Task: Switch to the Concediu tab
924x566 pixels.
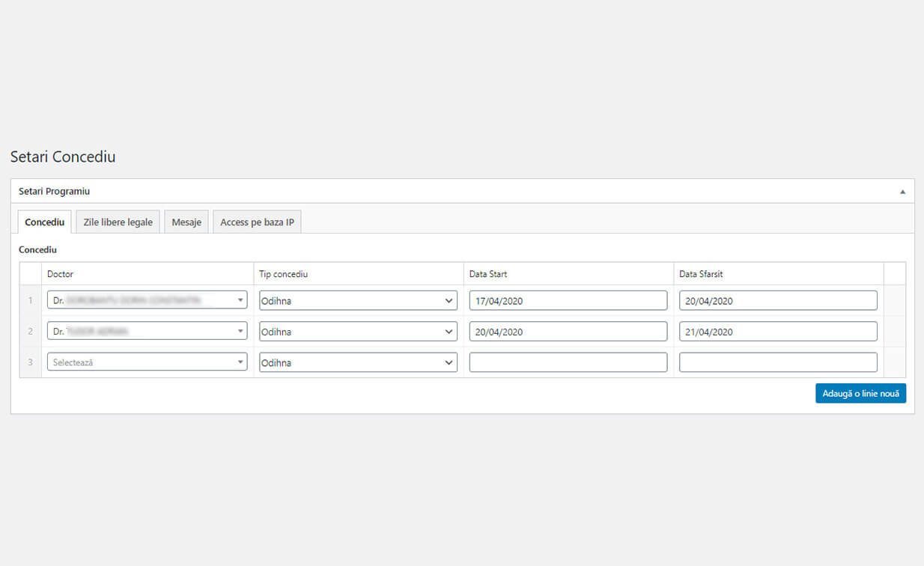Action: pos(44,222)
